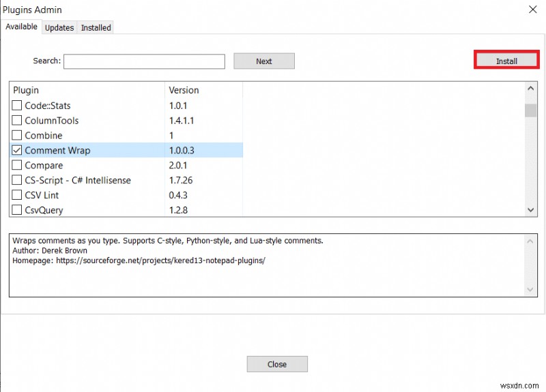Viewport: 546px width, 392px height.
Task: Tick the CS-Script C# Intellisense checkbox
Action: (x=16, y=180)
